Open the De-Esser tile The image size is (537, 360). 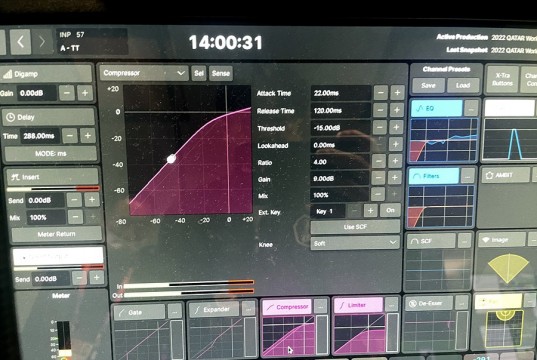coord(428,303)
